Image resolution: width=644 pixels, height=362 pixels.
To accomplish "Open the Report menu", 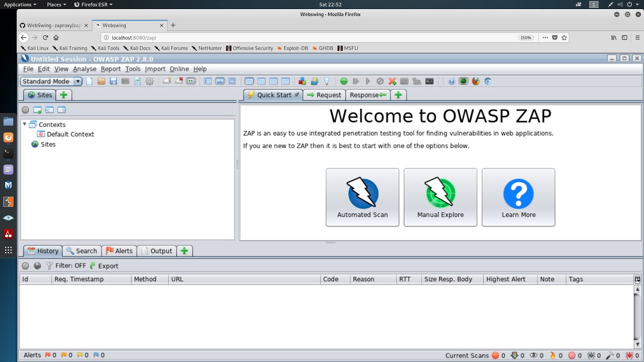I will click(x=111, y=69).
